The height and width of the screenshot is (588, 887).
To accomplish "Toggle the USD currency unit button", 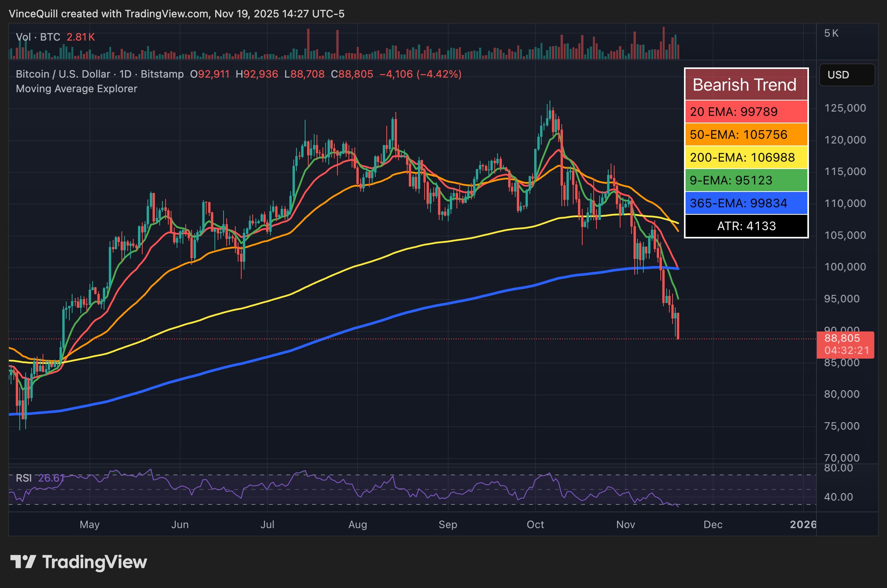I will [x=846, y=75].
